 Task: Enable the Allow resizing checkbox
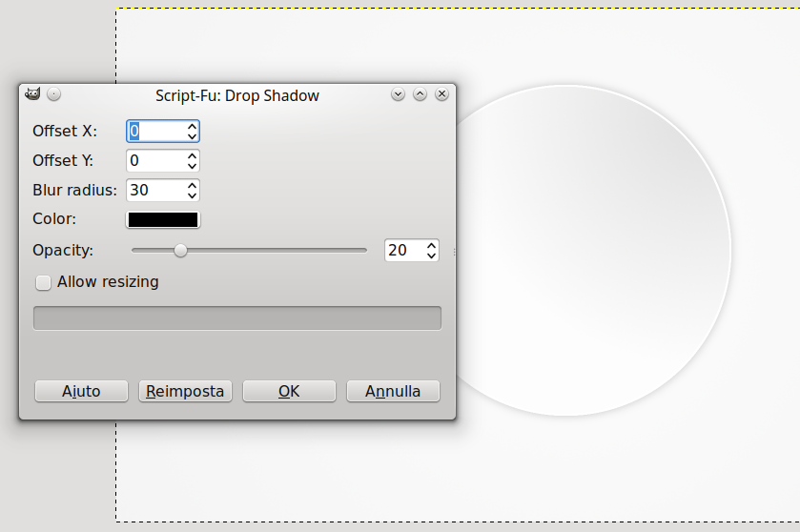tap(43, 282)
